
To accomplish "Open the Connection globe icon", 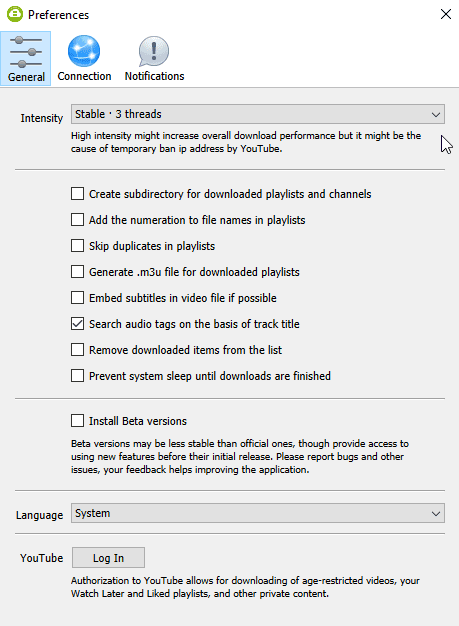I will coord(84,51).
